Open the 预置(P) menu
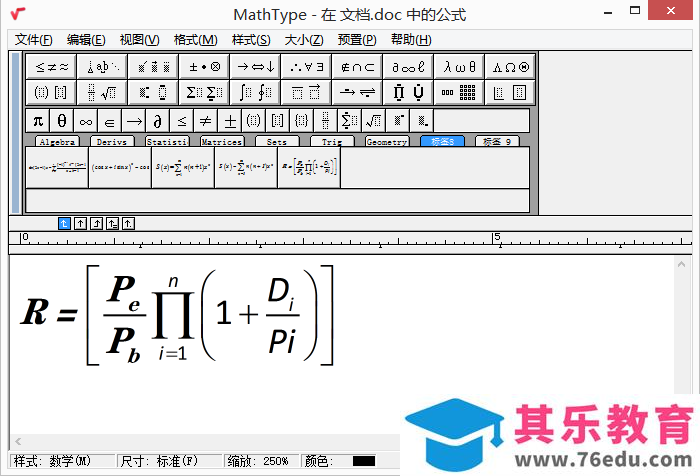Screen dimensions: 700x476 tap(357, 40)
